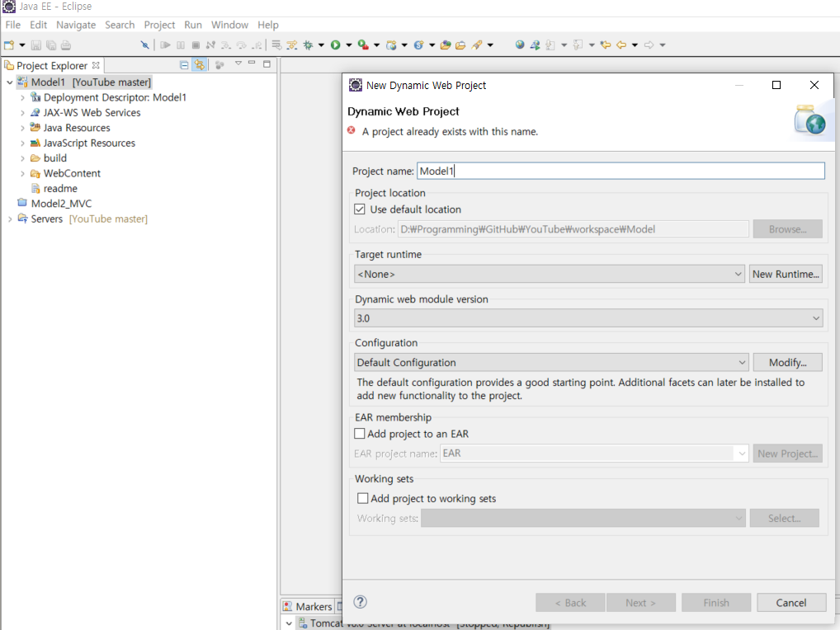
Task: Expand the WebContent folder node
Action: (x=22, y=173)
